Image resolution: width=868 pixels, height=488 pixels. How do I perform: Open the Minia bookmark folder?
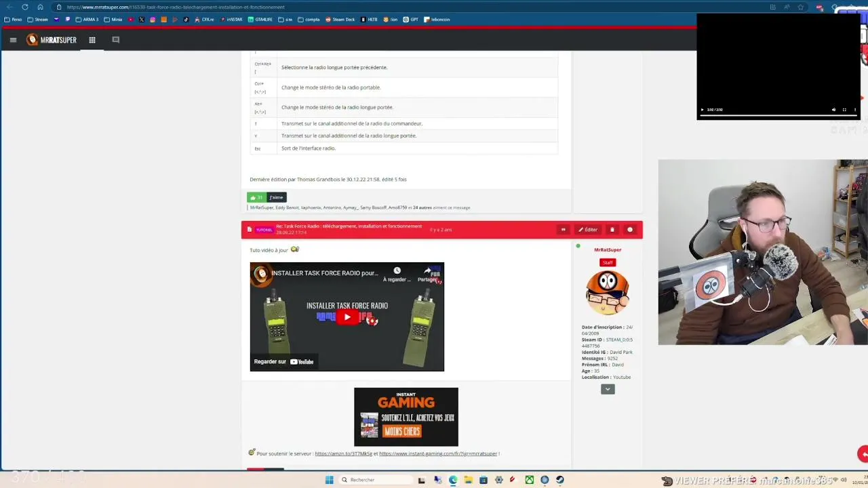click(113, 20)
